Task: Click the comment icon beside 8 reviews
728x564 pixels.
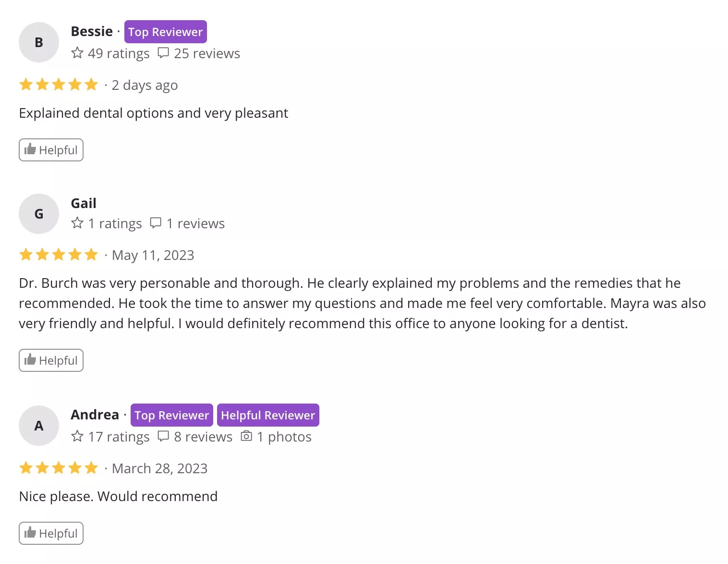Action: click(x=163, y=436)
